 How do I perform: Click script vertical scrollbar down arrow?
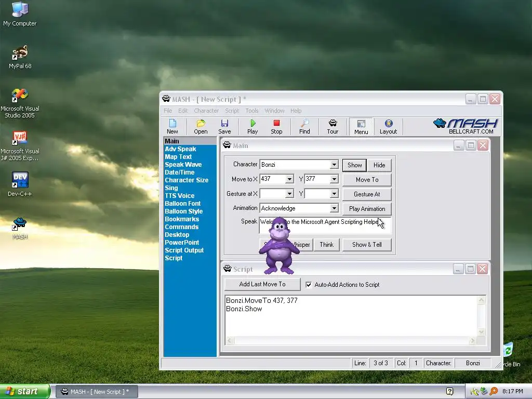482,332
